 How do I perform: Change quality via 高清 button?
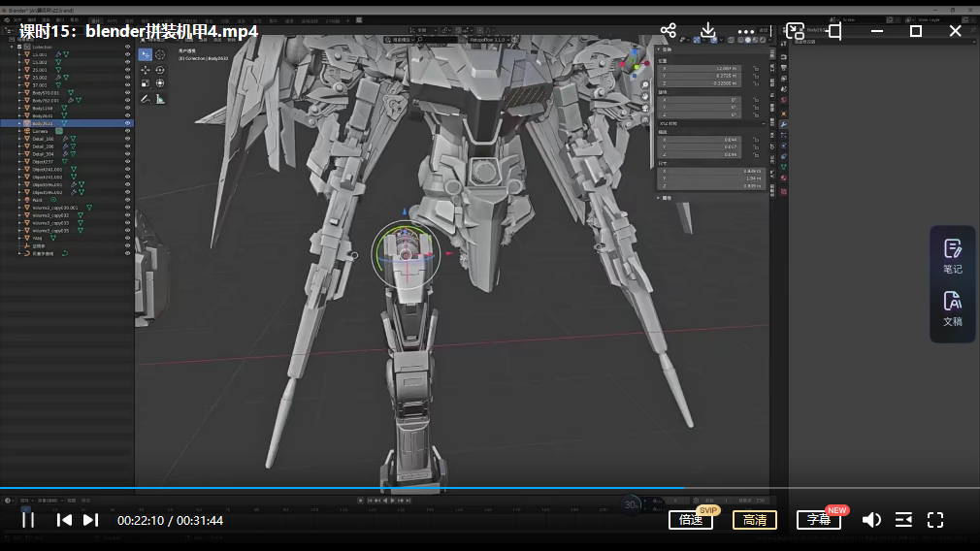pos(754,520)
